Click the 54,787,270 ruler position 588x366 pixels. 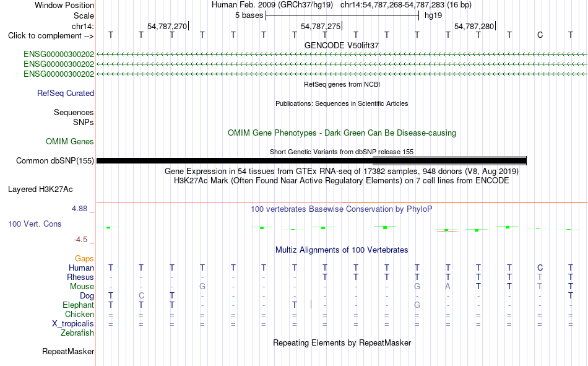pyautogui.click(x=167, y=26)
